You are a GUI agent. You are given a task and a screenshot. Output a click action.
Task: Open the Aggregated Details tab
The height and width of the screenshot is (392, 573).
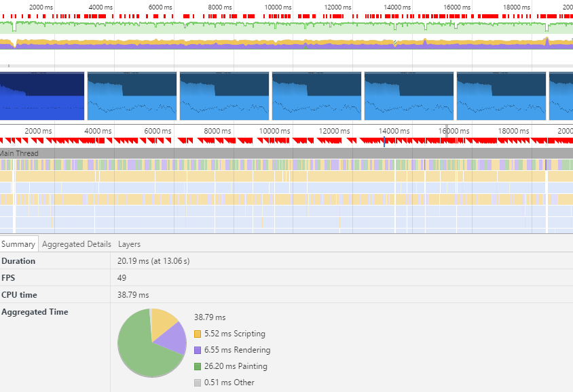(77, 244)
